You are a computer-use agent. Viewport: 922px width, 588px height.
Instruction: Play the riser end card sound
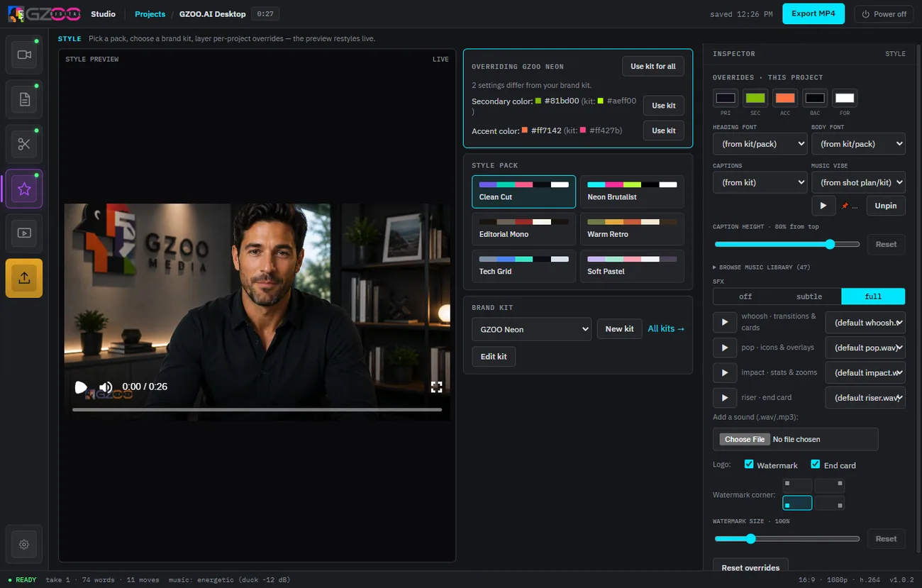(x=724, y=398)
